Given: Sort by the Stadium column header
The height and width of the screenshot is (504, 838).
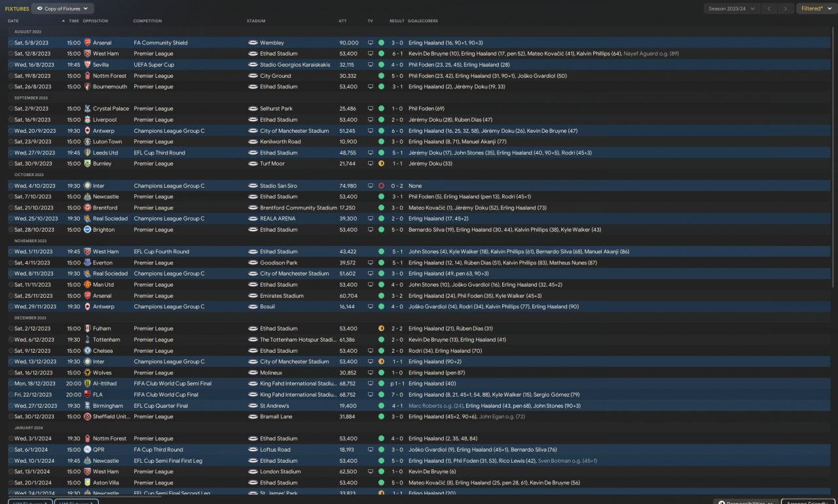Looking at the screenshot, I should tap(256, 21).
